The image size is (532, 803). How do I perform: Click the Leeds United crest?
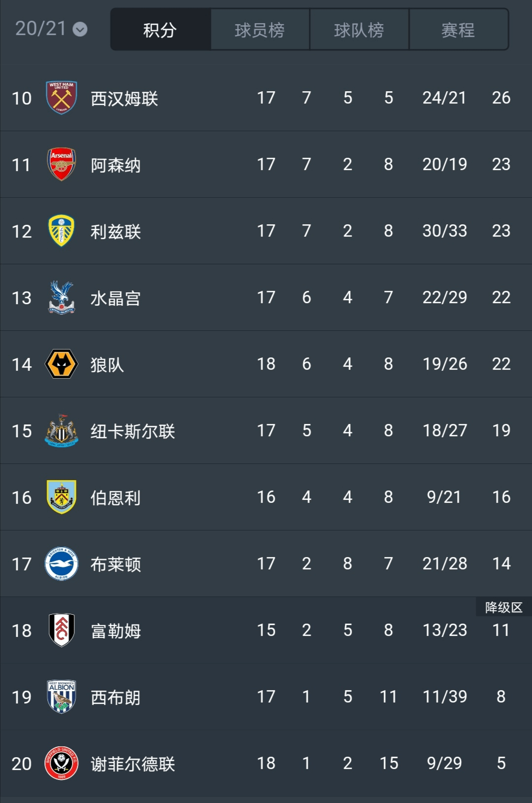pyautogui.click(x=62, y=231)
